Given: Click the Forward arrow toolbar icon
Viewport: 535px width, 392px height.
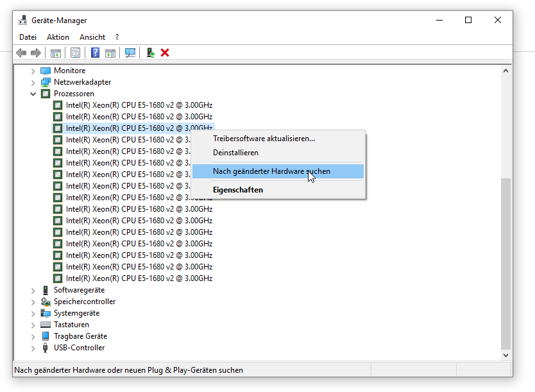Looking at the screenshot, I should (x=36, y=53).
